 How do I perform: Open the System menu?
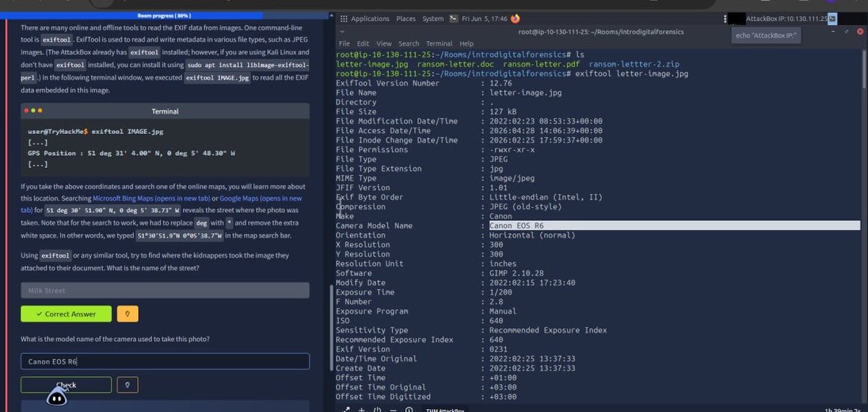[433, 19]
